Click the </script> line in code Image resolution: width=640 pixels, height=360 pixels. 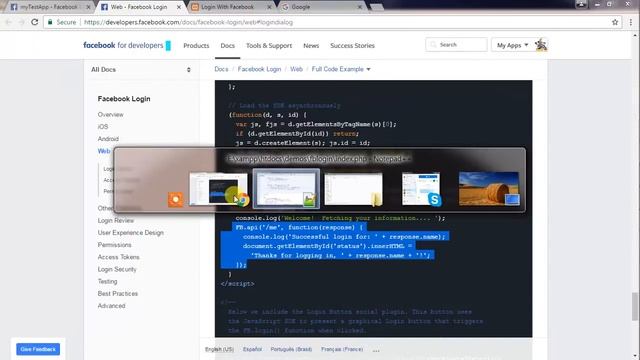click(238, 284)
